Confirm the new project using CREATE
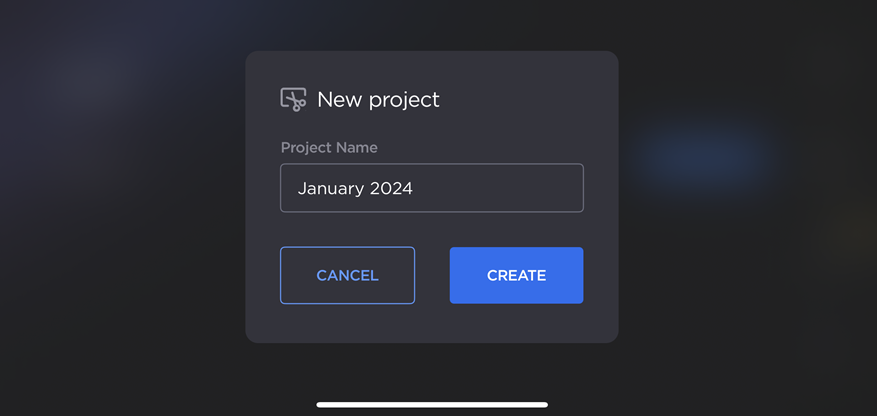 [516, 275]
